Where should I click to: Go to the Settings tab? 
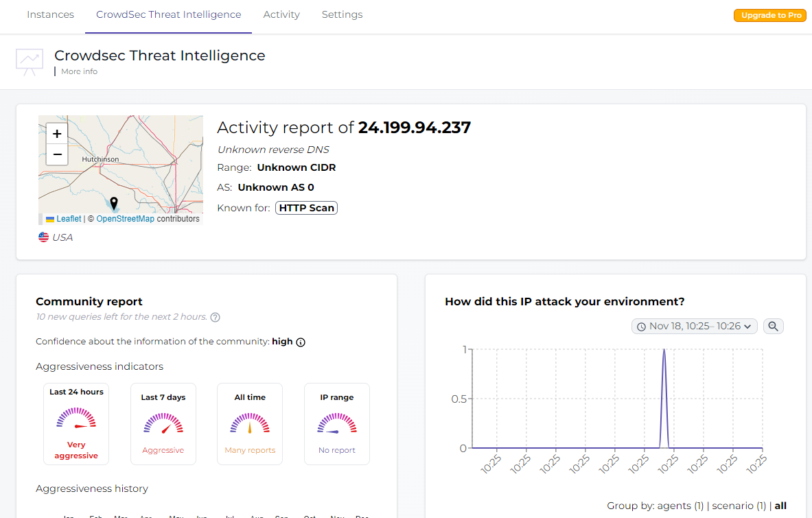342,14
